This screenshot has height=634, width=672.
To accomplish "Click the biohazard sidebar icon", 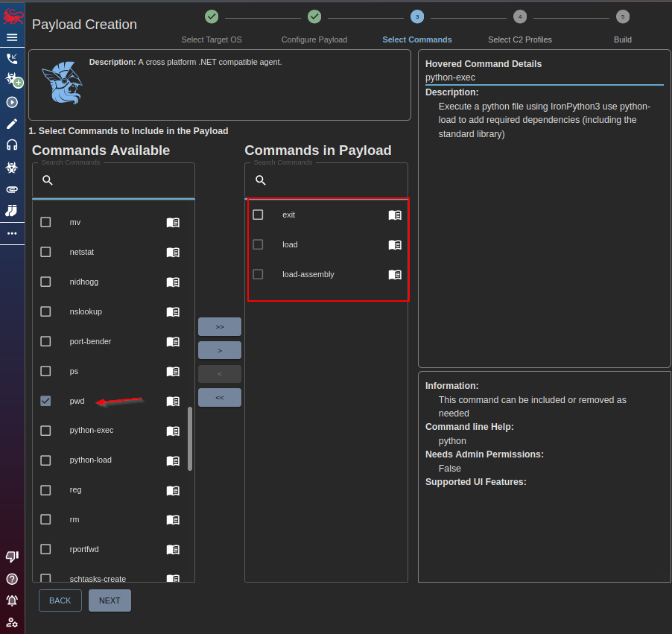I will [x=12, y=167].
